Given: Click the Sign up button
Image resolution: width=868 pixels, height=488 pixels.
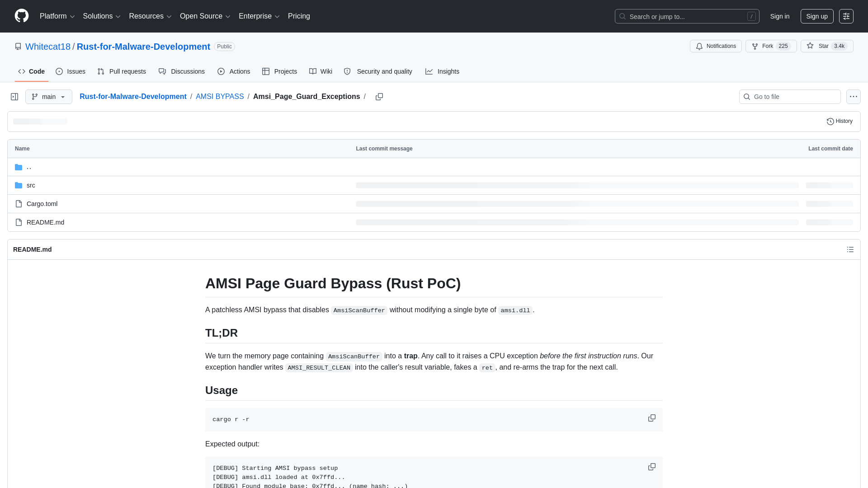Looking at the screenshot, I should [817, 16].
